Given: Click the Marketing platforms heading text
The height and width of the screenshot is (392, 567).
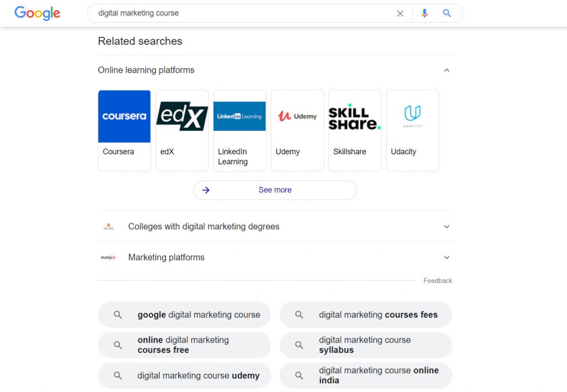Looking at the screenshot, I should [166, 257].
